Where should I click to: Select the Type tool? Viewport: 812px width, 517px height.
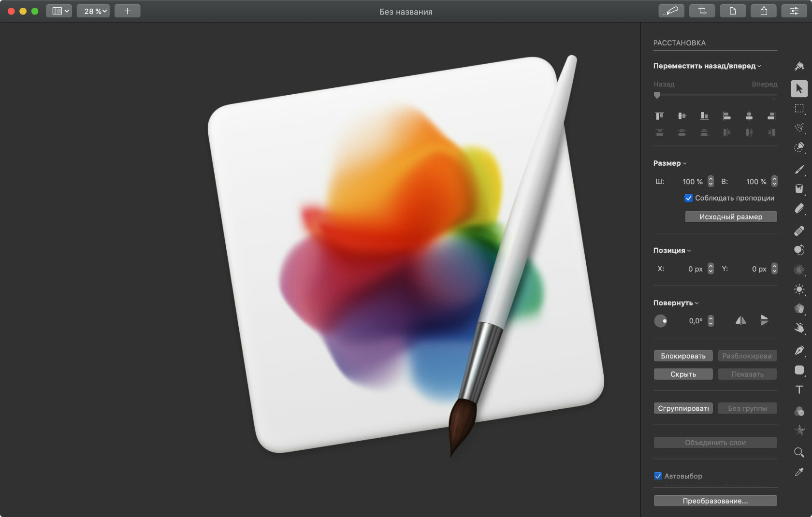(799, 389)
